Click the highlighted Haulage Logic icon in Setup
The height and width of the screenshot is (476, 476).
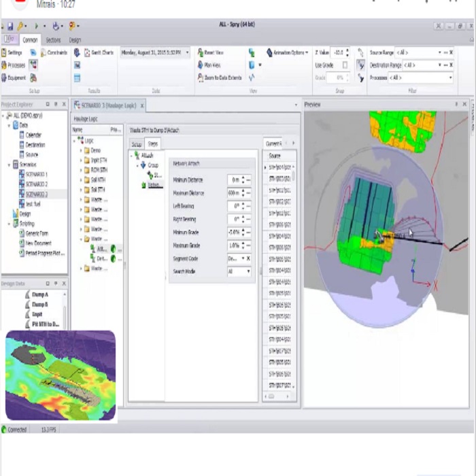point(33,65)
